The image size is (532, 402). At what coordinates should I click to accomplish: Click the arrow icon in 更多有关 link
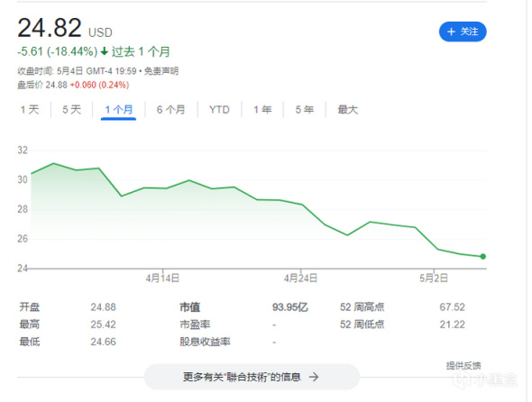pyautogui.click(x=314, y=377)
